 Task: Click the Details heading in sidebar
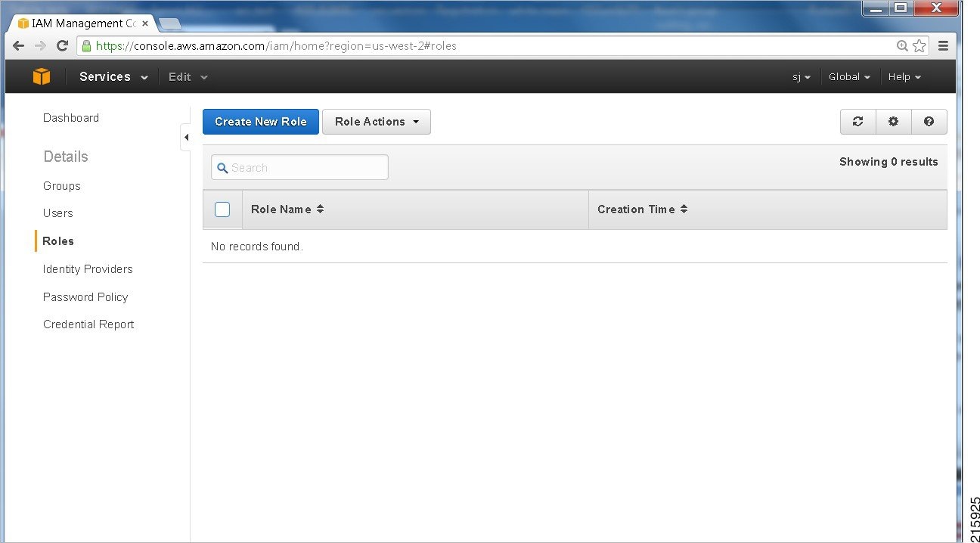[x=66, y=157]
